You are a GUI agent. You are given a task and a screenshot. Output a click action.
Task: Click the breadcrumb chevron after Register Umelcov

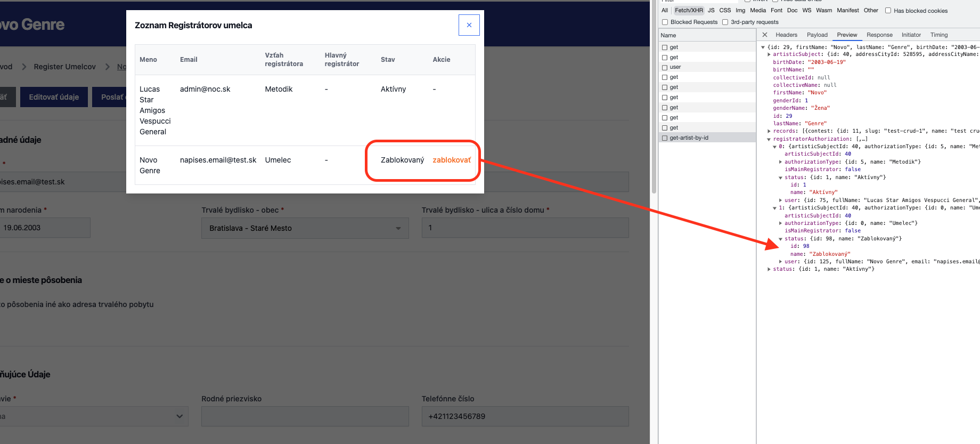(108, 67)
